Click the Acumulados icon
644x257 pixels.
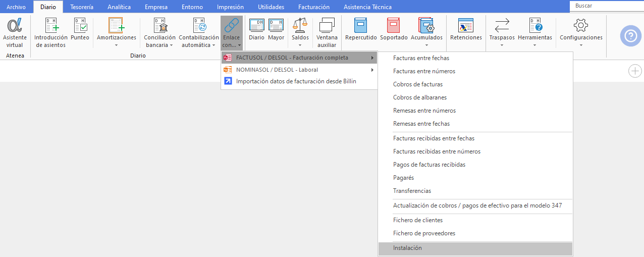click(x=426, y=25)
